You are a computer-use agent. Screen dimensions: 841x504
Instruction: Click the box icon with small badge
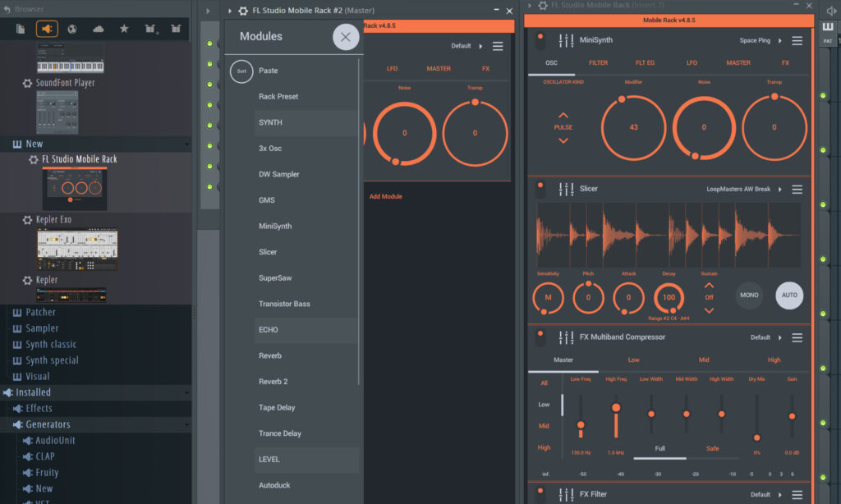click(x=150, y=29)
